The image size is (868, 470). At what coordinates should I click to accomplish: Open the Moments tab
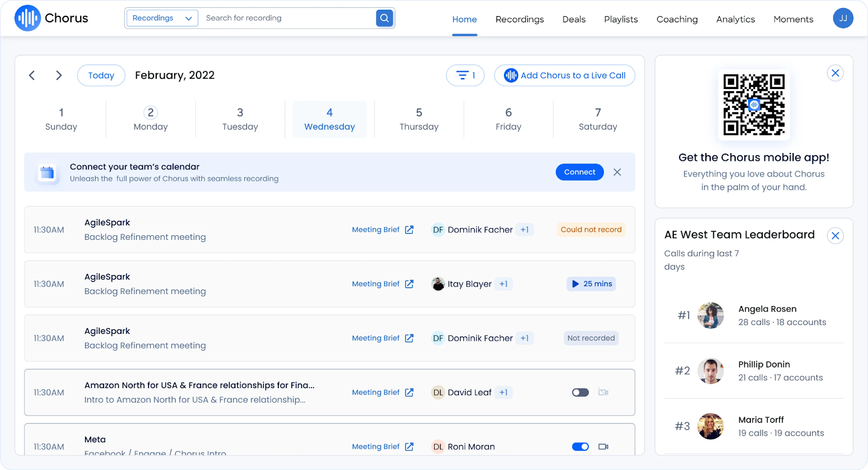pos(793,19)
